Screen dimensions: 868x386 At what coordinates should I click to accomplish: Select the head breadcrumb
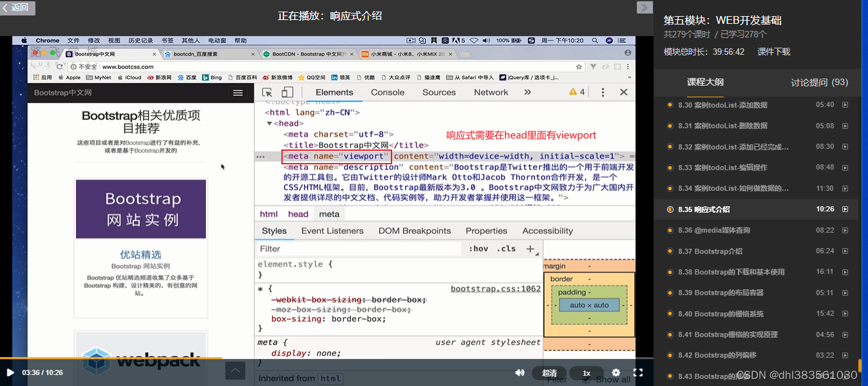tap(298, 214)
